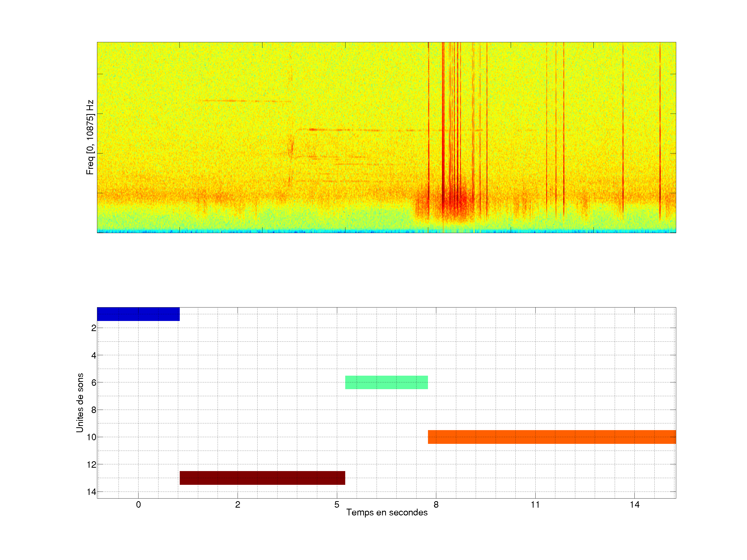Select the light green bar at unit 6
747x560 pixels.
point(386,382)
